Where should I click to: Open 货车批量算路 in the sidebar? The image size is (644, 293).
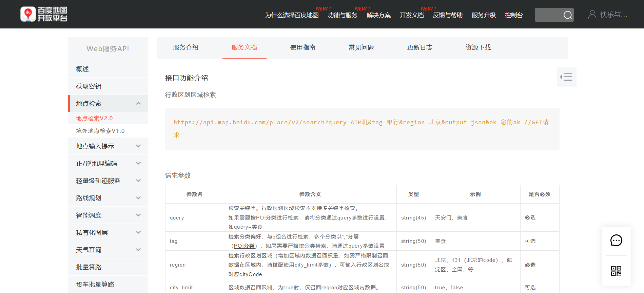tap(108, 284)
